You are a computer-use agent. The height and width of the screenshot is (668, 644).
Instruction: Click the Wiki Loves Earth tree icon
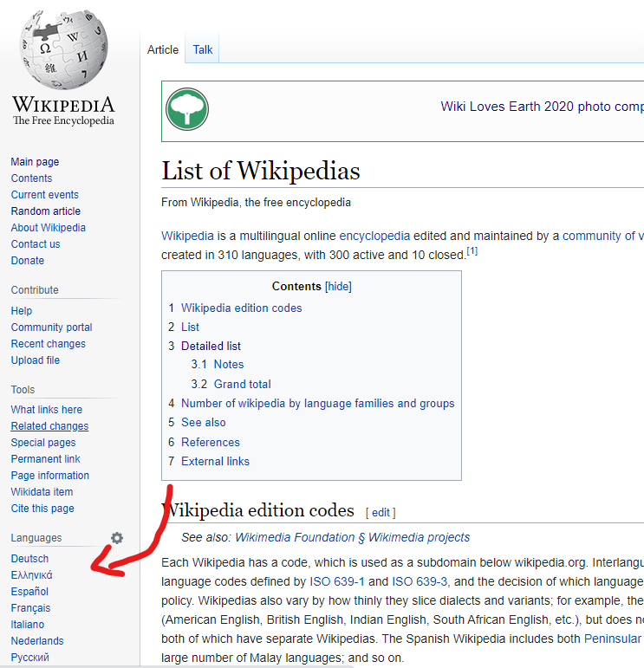(x=187, y=109)
